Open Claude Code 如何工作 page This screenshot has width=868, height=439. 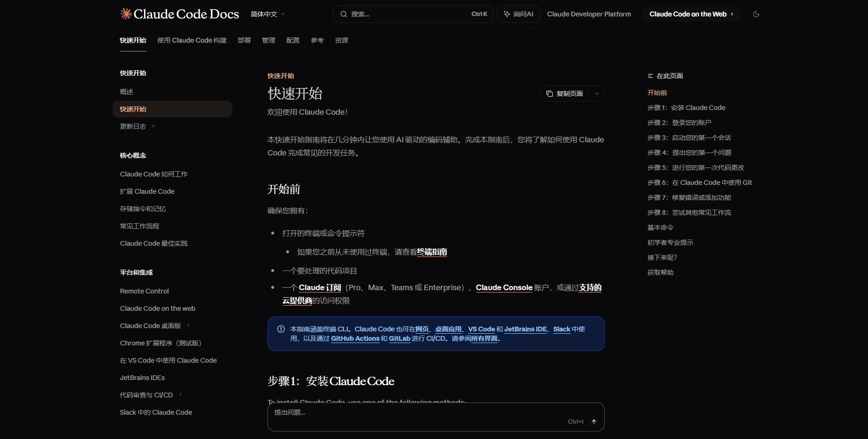[x=173, y=174]
